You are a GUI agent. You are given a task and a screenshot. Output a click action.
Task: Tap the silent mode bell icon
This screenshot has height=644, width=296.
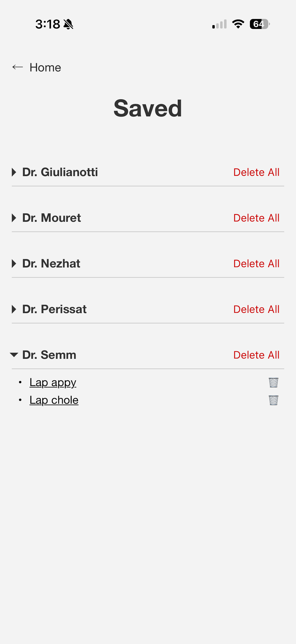click(68, 24)
